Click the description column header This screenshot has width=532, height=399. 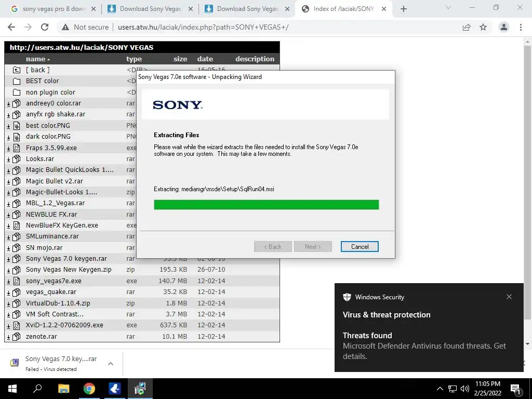[x=255, y=59]
